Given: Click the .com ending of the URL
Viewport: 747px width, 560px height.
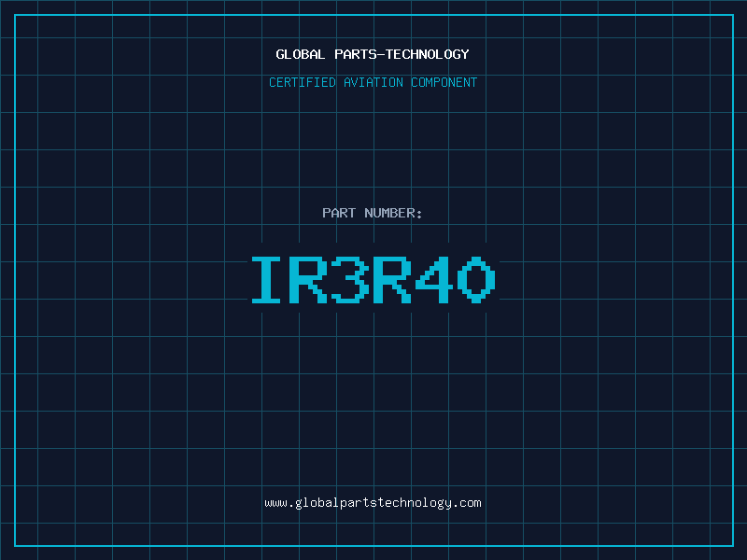Looking at the screenshot, I should pos(467,503).
